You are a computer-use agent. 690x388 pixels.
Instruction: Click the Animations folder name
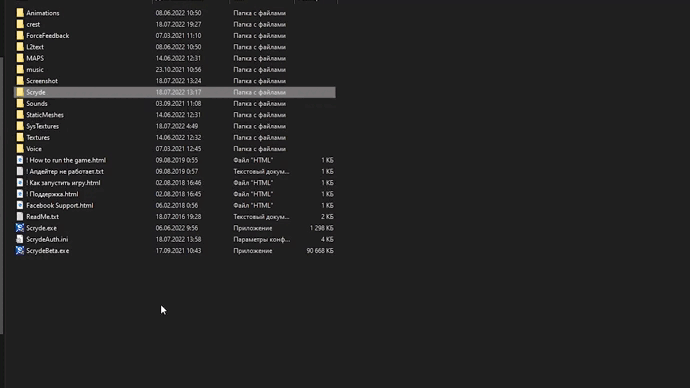(43, 13)
